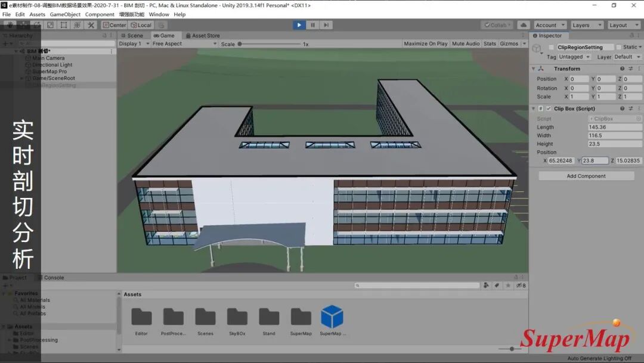This screenshot has height=363, width=644.
Task: Click the Play button in the toolbar
Action: coord(299,25)
